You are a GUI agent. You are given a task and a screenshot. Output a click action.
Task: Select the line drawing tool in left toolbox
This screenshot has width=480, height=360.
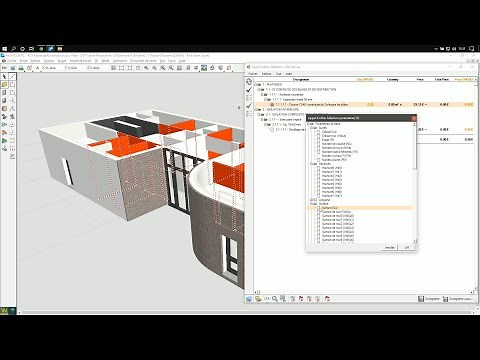[12, 77]
